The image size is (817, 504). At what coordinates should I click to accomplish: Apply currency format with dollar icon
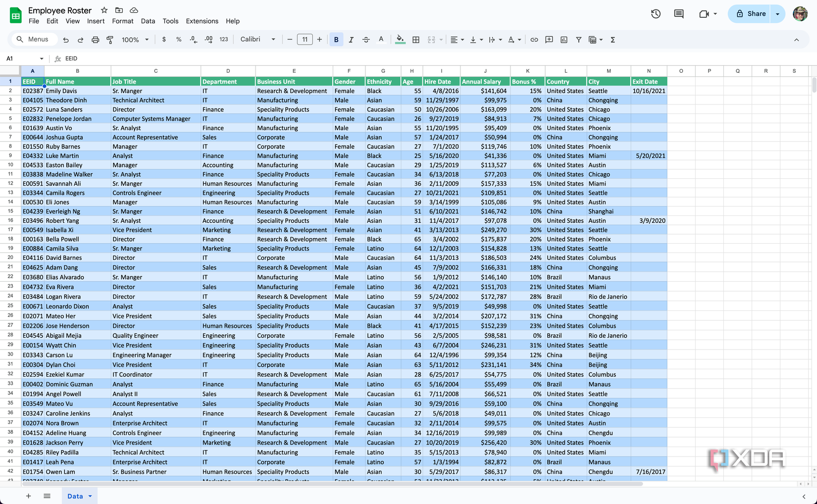(x=164, y=40)
